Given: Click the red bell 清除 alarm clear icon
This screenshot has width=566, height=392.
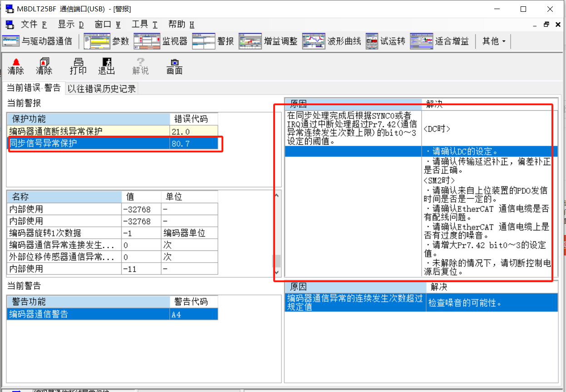Looking at the screenshot, I should tap(16, 66).
